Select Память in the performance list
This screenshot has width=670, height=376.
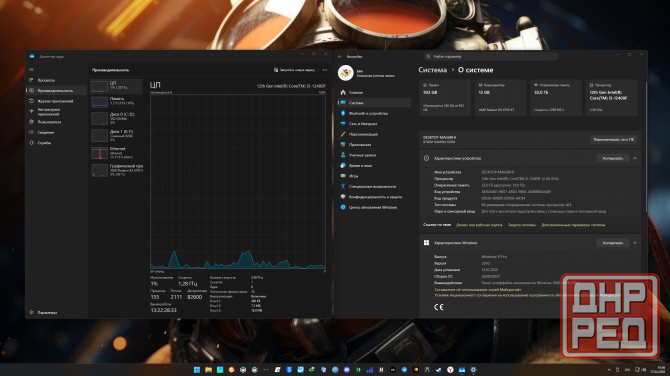click(x=116, y=101)
